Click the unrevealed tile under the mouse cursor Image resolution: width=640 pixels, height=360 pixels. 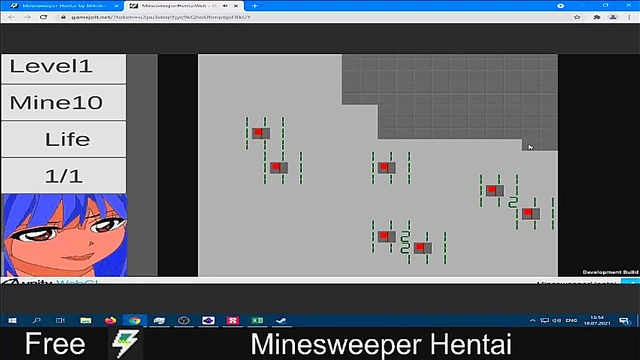point(531,145)
